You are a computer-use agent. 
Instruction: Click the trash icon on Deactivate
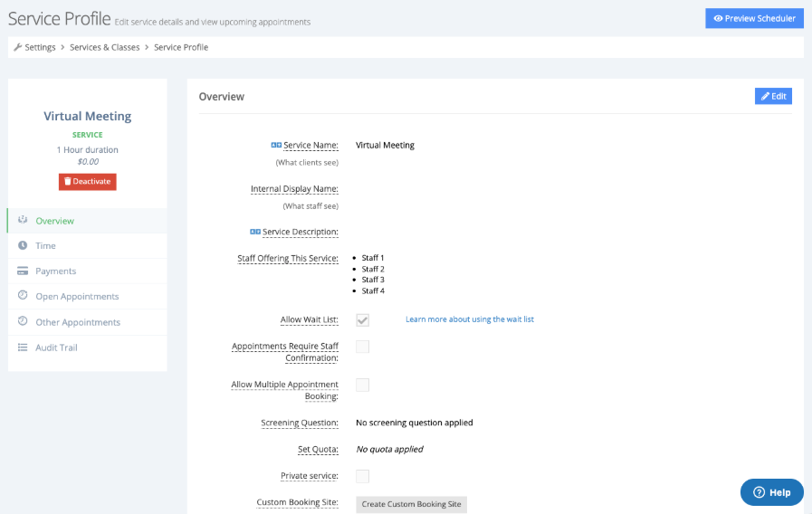[67, 181]
